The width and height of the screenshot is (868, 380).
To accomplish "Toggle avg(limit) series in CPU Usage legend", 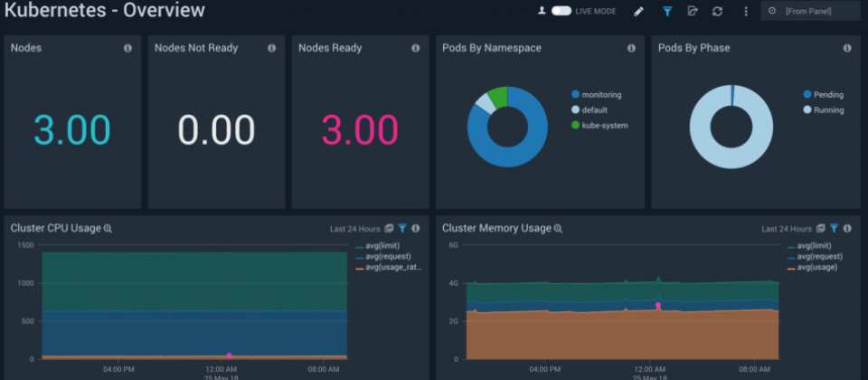I will [x=378, y=246].
